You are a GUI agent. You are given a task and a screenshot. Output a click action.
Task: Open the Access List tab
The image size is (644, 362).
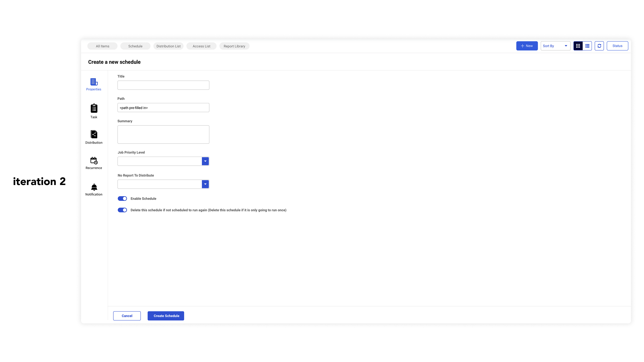pyautogui.click(x=201, y=46)
